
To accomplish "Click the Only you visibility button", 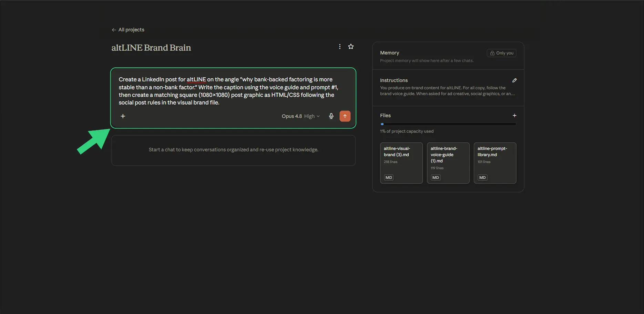I will pos(502,53).
